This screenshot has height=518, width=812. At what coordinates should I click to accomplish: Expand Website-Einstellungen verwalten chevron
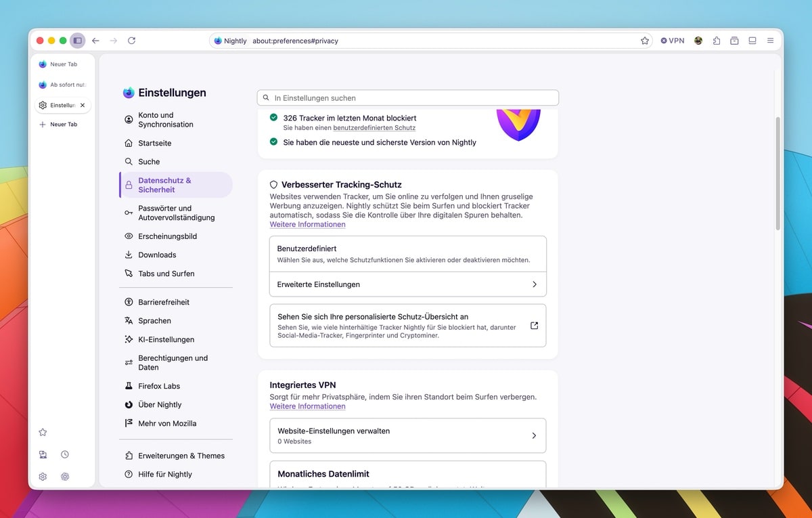tap(534, 435)
